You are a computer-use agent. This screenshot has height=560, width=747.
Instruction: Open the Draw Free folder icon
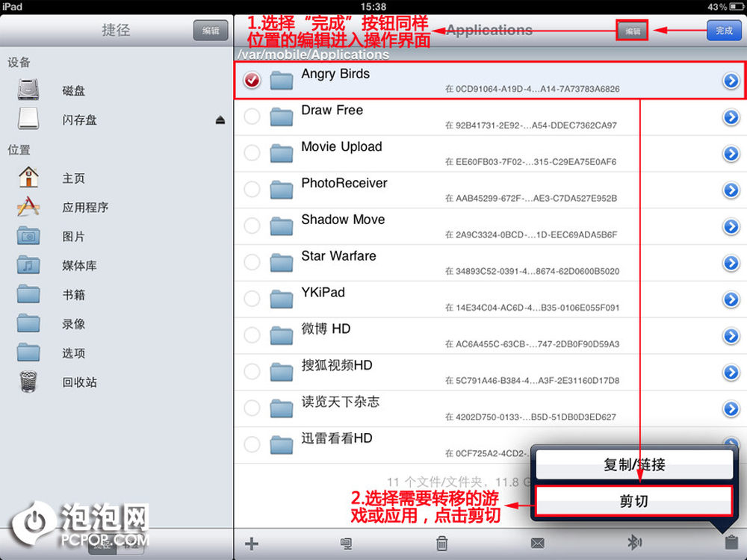pyautogui.click(x=281, y=116)
